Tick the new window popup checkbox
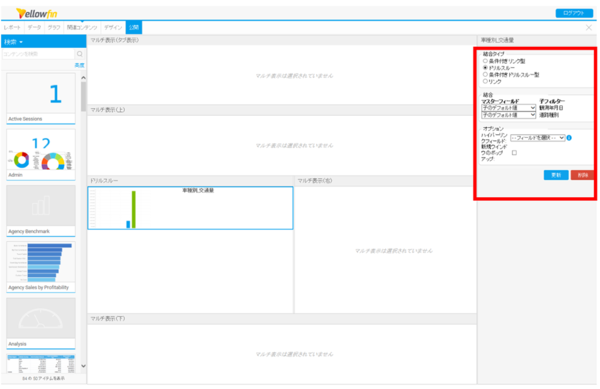This screenshot has height=389, width=600. (x=514, y=153)
